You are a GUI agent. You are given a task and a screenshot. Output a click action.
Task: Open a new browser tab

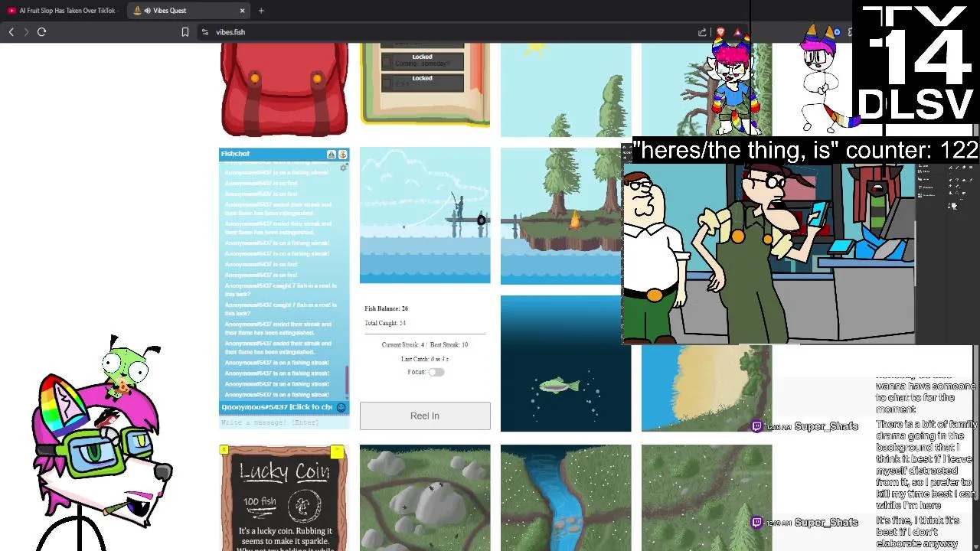261,11
